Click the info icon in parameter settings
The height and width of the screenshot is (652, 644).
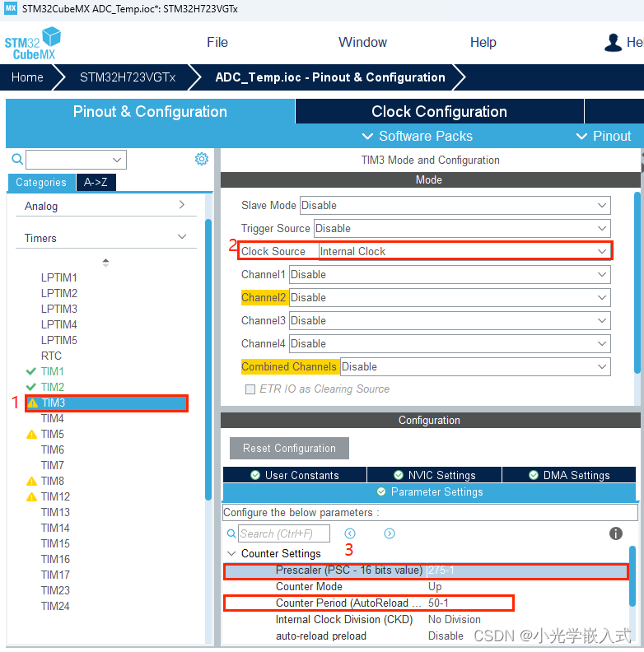pyautogui.click(x=616, y=533)
